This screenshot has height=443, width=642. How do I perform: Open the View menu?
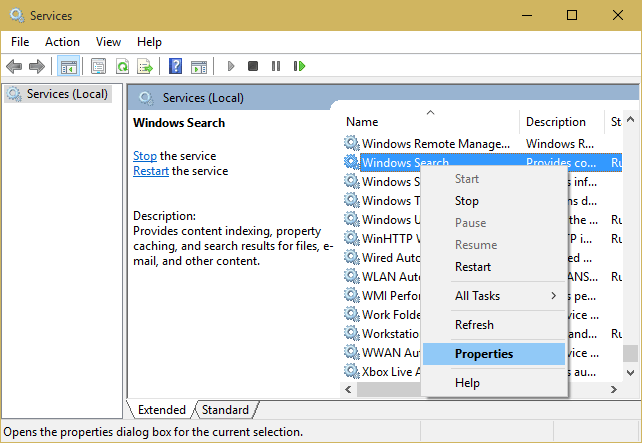(109, 42)
